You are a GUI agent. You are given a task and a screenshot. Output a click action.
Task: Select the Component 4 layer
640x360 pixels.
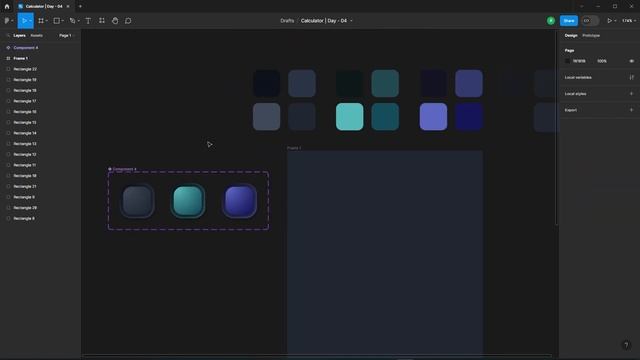pyautogui.click(x=40, y=48)
